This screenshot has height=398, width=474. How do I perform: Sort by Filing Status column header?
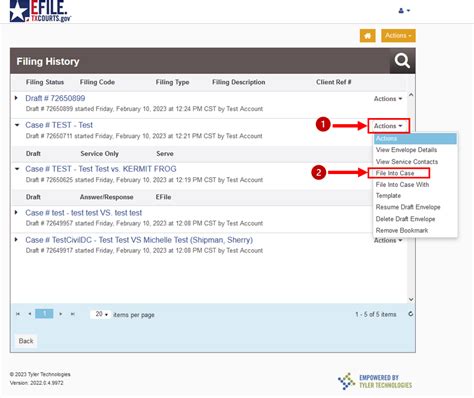[x=45, y=82]
